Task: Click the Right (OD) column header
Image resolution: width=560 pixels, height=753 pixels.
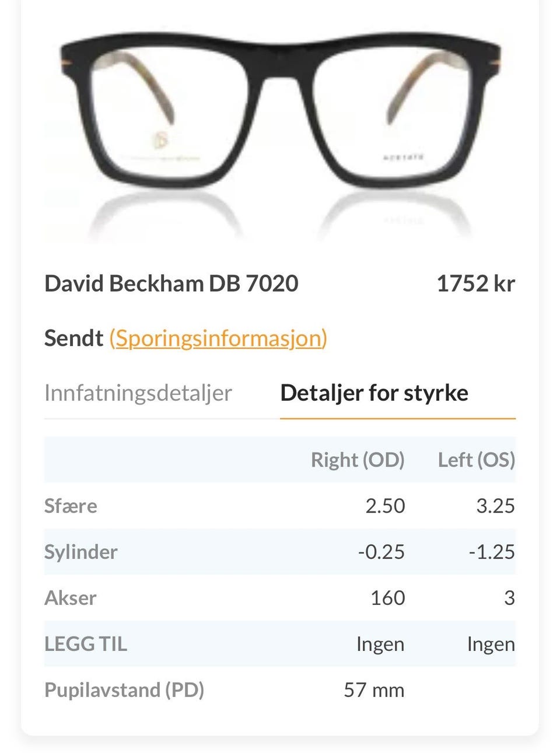Action: coord(358,460)
